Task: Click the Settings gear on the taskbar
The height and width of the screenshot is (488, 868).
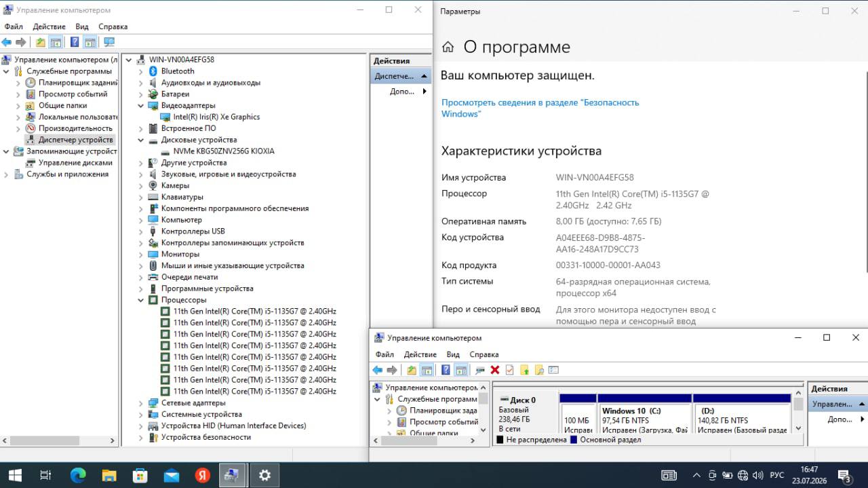Action: pos(265,475)
